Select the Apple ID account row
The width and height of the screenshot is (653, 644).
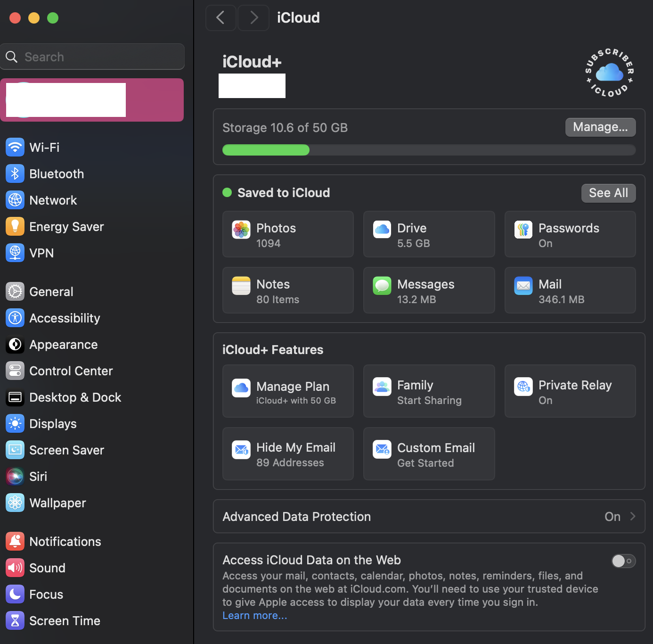[92, 100]
